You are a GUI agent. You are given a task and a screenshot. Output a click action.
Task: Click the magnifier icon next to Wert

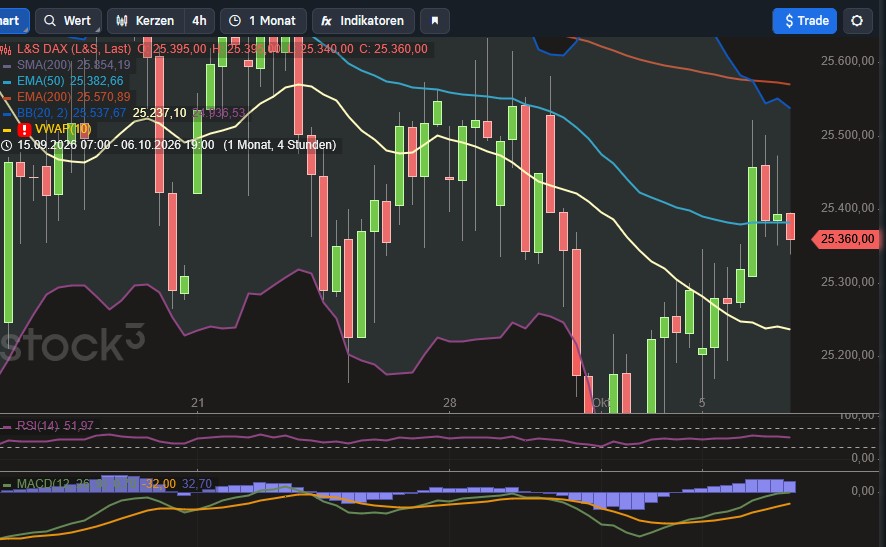[x=50, y=21]
